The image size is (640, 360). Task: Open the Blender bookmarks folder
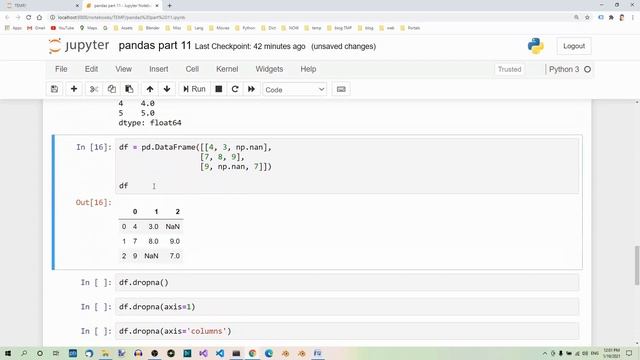(x=149, y=28)
